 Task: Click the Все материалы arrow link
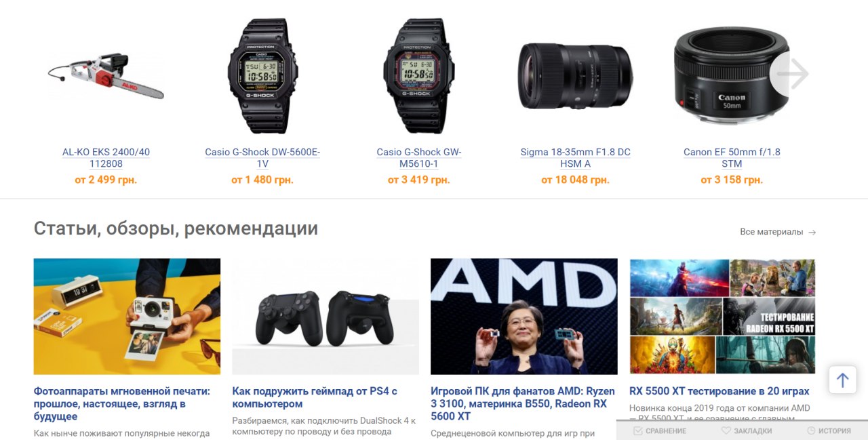click(778, 232)
